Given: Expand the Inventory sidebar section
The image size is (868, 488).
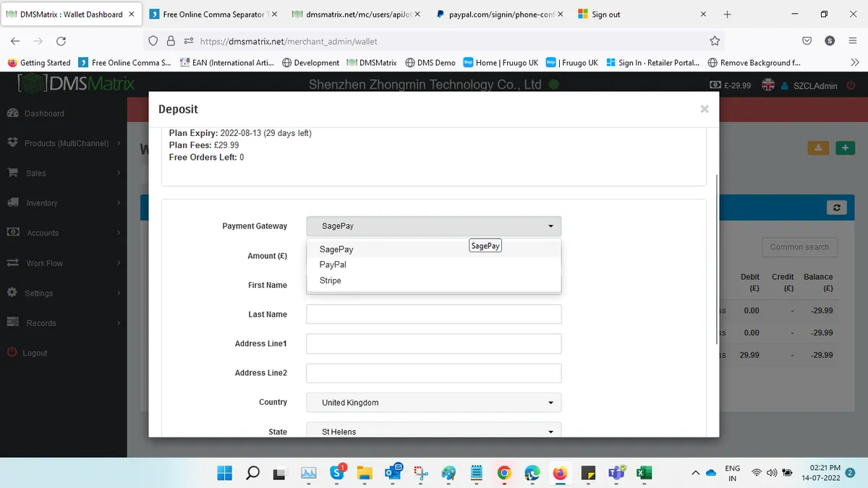Looking at the screenshot, I should [63, 203].
